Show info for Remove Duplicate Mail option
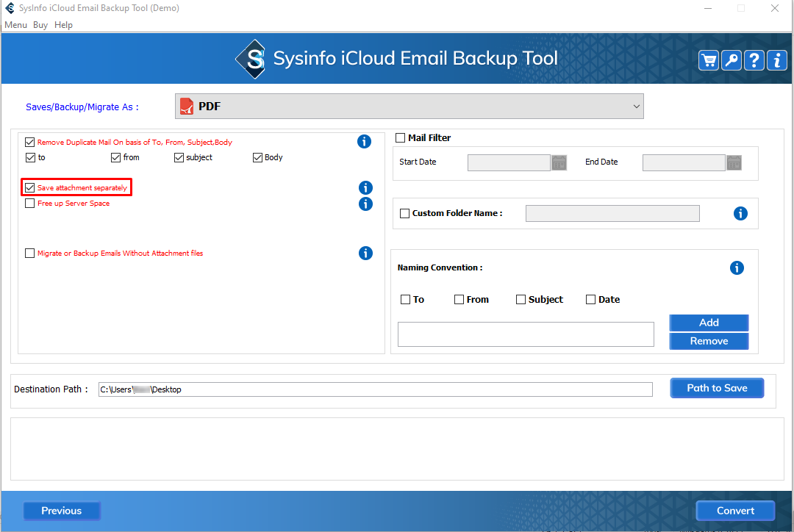794x532 pixels. point(364,142)
